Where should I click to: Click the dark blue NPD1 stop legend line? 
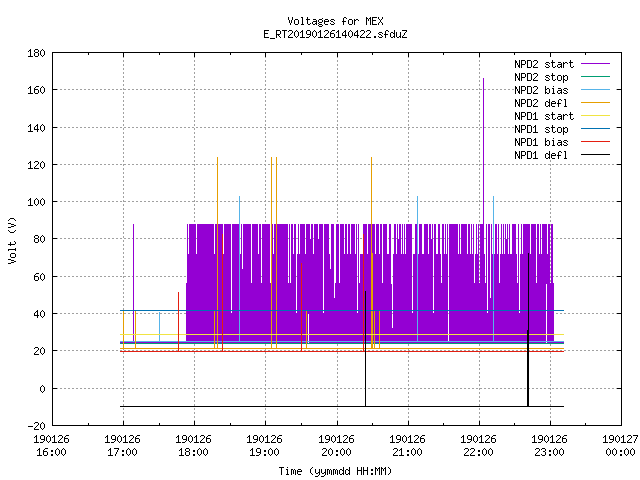(x=596, y=129)
